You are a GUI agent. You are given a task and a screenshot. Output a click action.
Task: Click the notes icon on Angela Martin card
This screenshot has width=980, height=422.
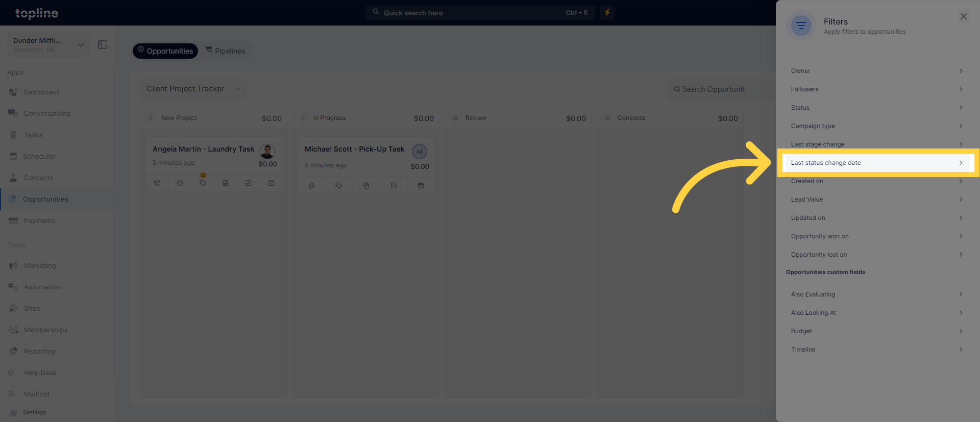click(225, 183)
